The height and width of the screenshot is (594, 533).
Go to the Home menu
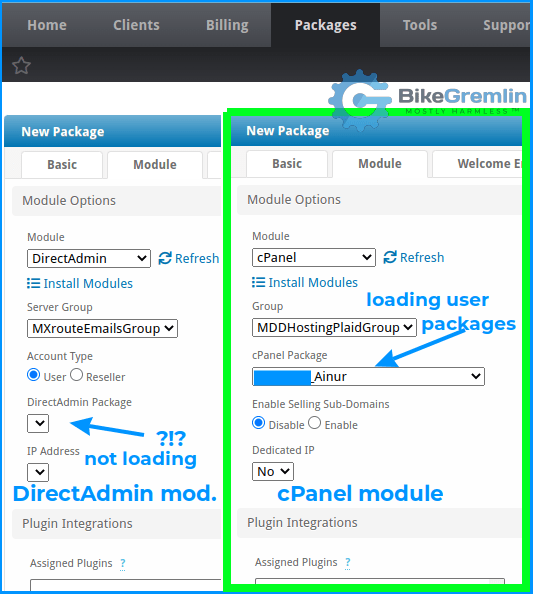pos(47,25)
